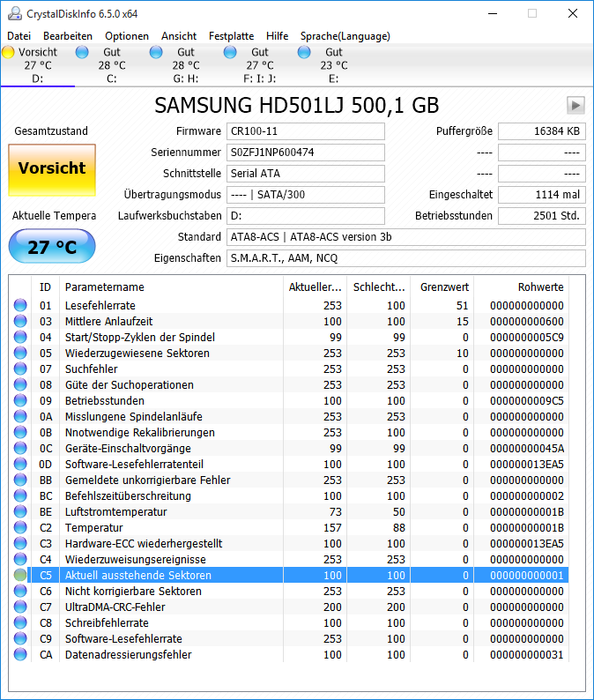
Task: Click status icon for UltraDMA-CRC-Fehler row
Action: coord(20,607)
